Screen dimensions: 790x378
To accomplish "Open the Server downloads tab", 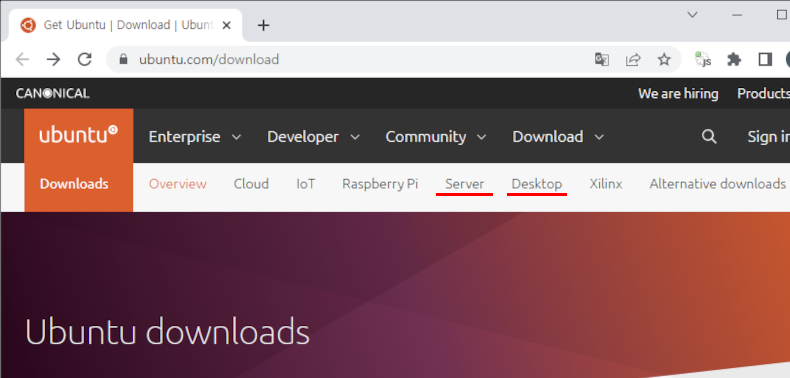I will point(465,183).
